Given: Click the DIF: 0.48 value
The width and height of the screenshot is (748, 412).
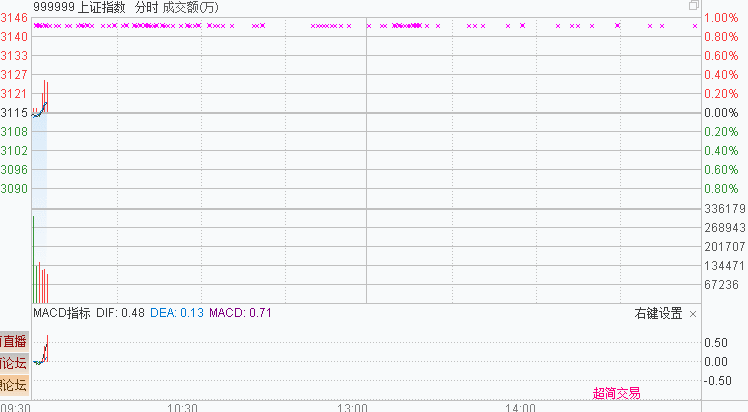Looking at the screenshot, I should coord(121,313).
